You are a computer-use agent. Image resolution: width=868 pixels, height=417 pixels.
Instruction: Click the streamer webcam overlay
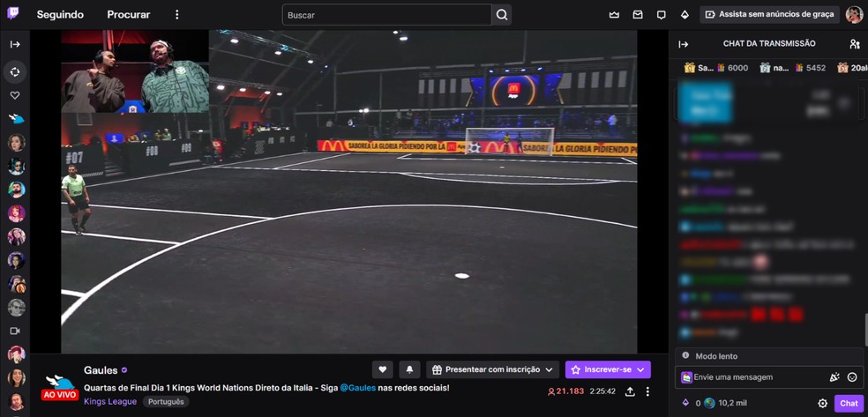135,71
